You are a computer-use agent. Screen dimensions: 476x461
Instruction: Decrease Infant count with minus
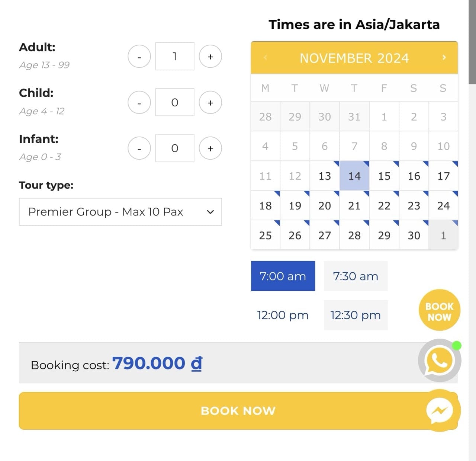pyautogui.click(x=139, y=148)
